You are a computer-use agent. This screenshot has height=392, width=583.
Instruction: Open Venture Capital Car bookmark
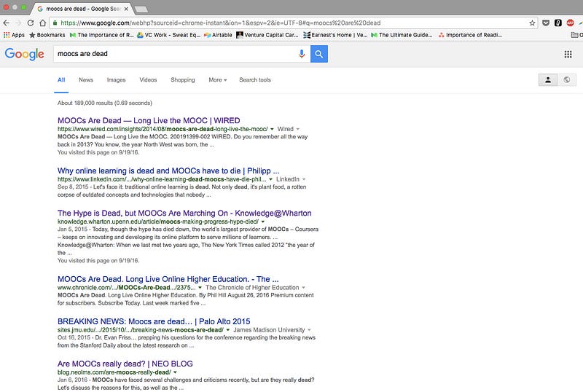click(x=267, y=35)
